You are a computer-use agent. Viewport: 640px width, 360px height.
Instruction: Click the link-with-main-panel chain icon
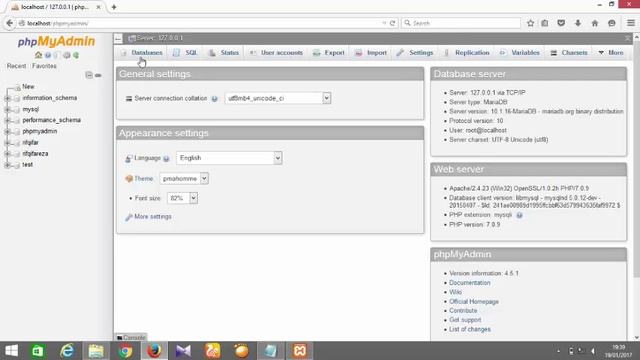click(98, 75)
